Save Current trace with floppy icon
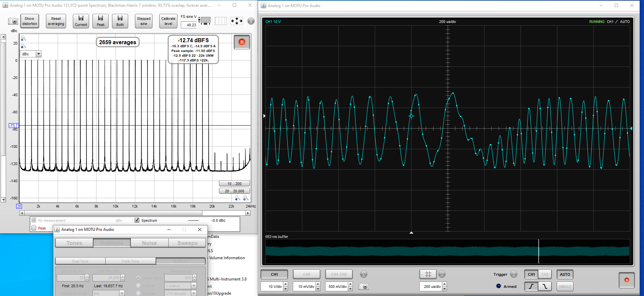The image size is (644, 296). point(81,21)
